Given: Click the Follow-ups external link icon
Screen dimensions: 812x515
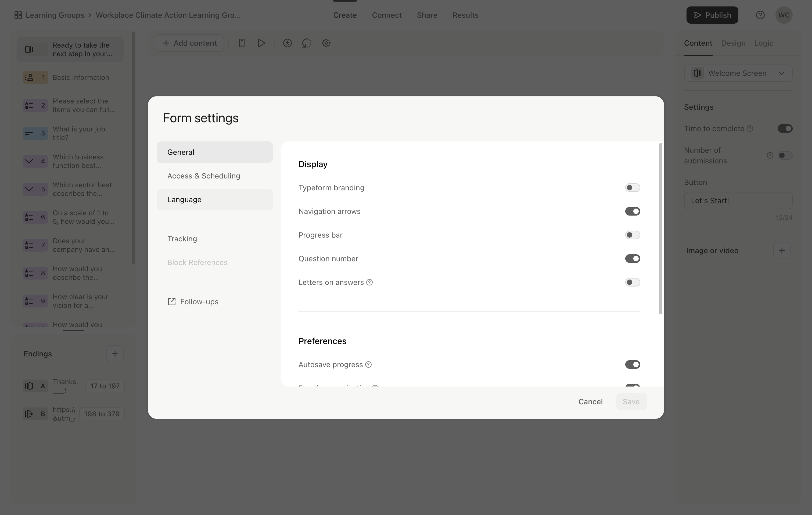Looking at the screenshot, I should coord(172,302).
